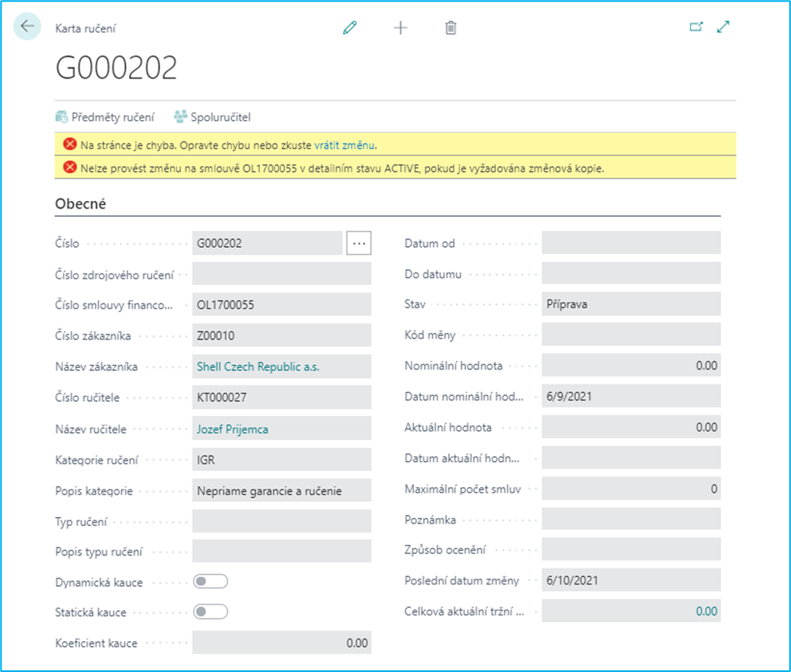The image size is (791, 672).
Task: Click the Číslo smlouvy field OL1700055
Action: [281, 304]
